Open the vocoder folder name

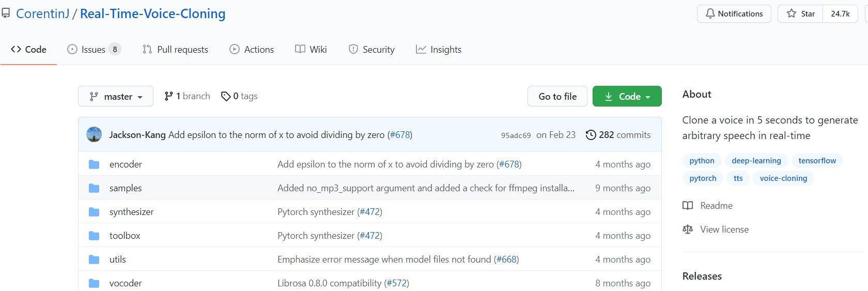point(126,283)
